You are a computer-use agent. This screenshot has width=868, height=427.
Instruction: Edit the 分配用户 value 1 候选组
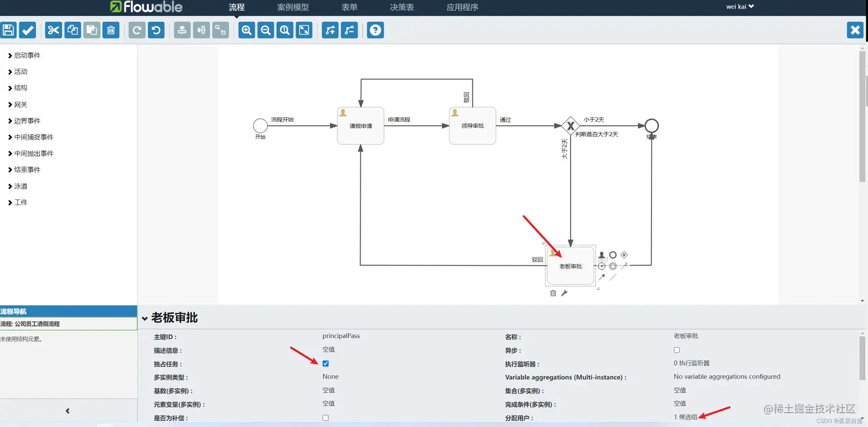coord(685,417)
